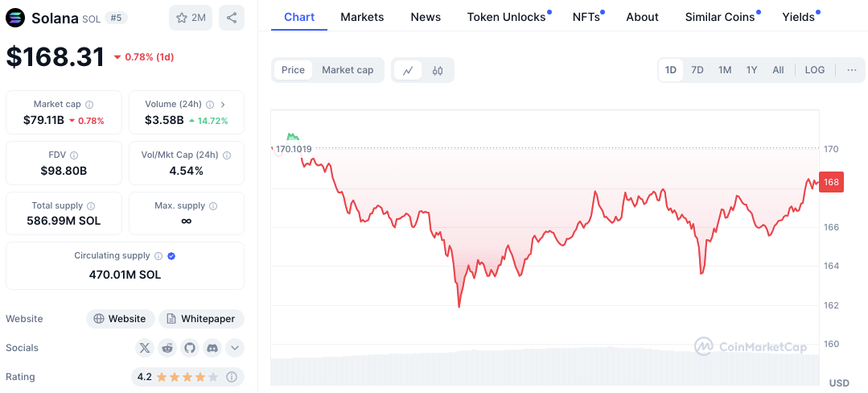Show Volume (24h) info icon
This screenshot has height=393, width=868.
coord(210,104)
